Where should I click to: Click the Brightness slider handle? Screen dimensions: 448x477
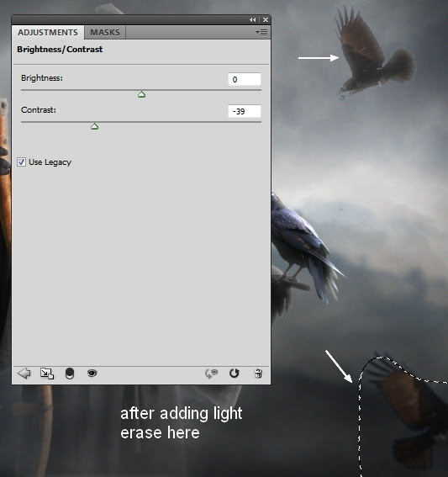[x=141, y=94]
